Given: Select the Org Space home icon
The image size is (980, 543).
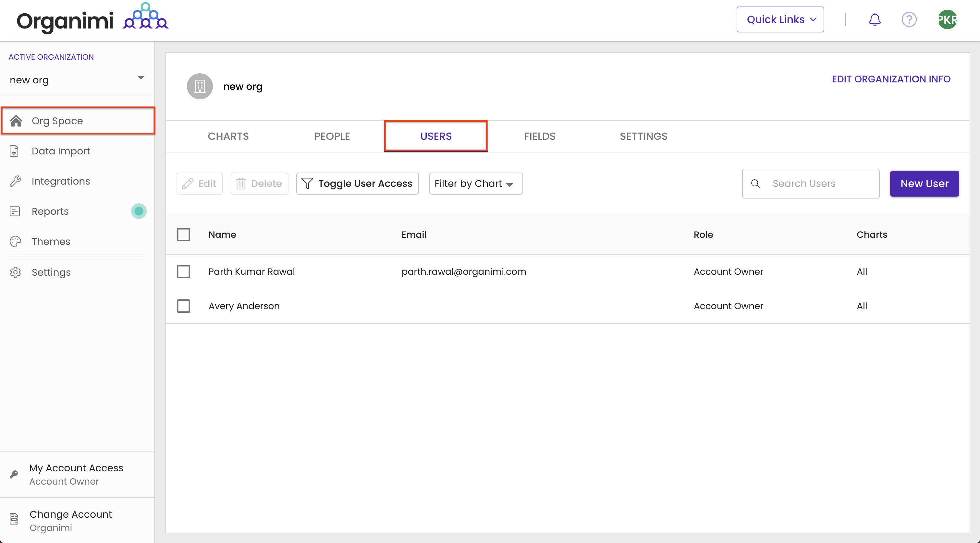Looking at the screenshot, I should click(16, 121).
